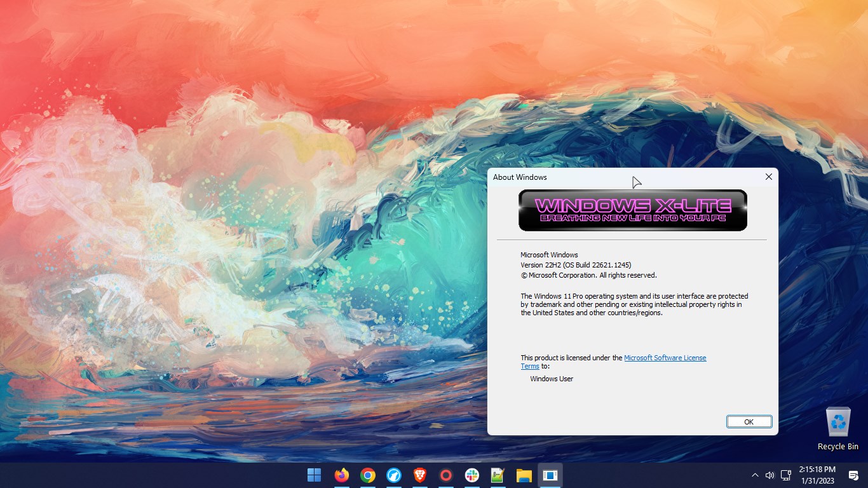Open Slack from the taskbar
This screenshot has width=868, height=488.
coord(472,475)
